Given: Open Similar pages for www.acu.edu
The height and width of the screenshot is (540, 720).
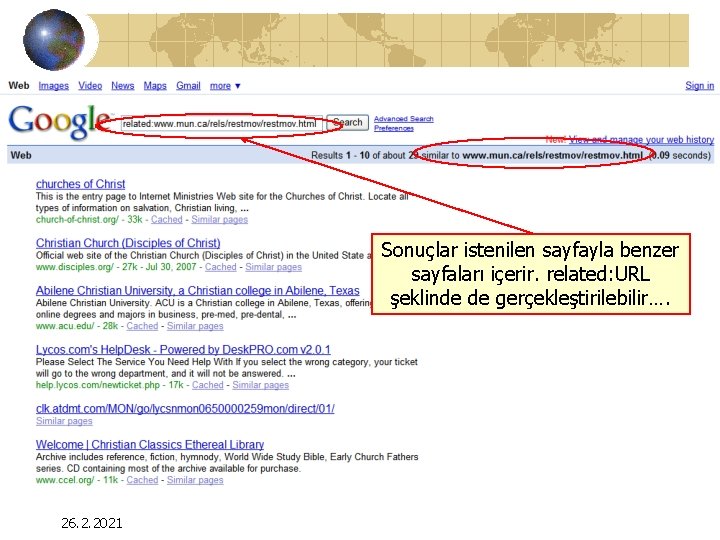Looking at the screenshot, I should [x=195, y=326].
